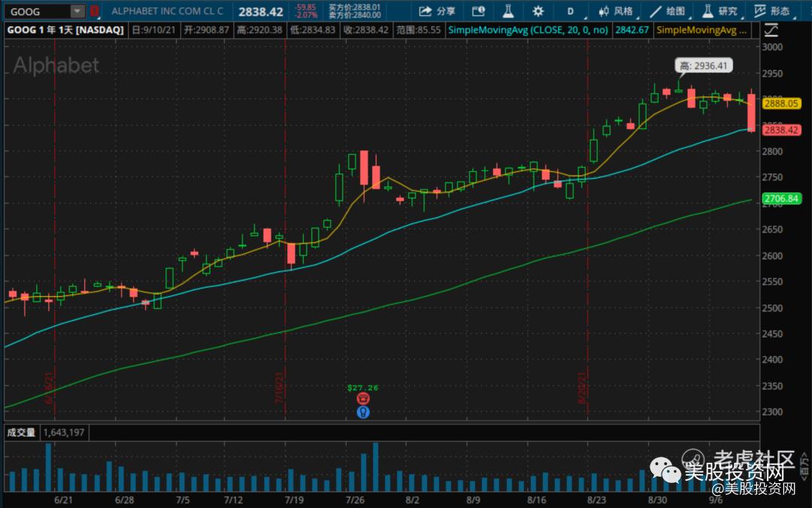Toggle the drawing set icon right of studies bar

point(771,30)
